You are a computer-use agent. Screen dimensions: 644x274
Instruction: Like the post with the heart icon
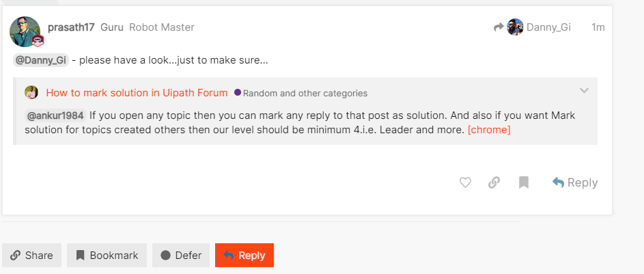465,182
